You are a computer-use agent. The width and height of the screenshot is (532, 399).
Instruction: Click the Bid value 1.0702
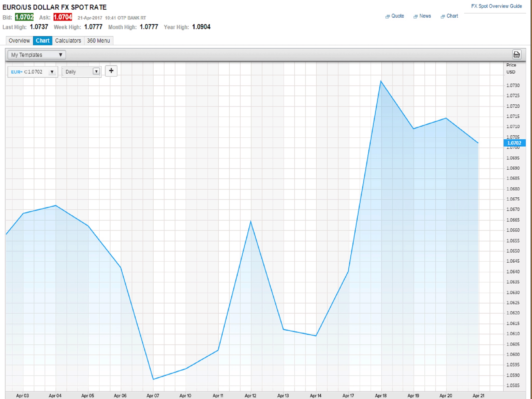coord(24,17)
